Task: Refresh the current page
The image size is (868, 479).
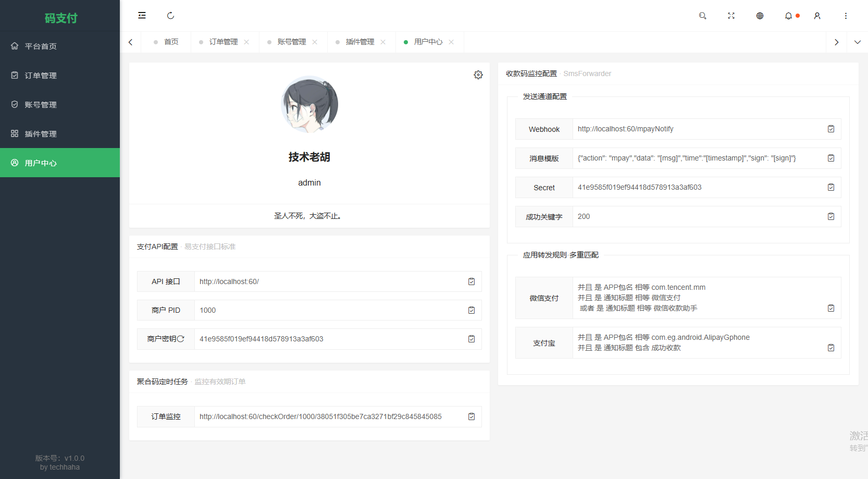Action: tap(170, 16)
